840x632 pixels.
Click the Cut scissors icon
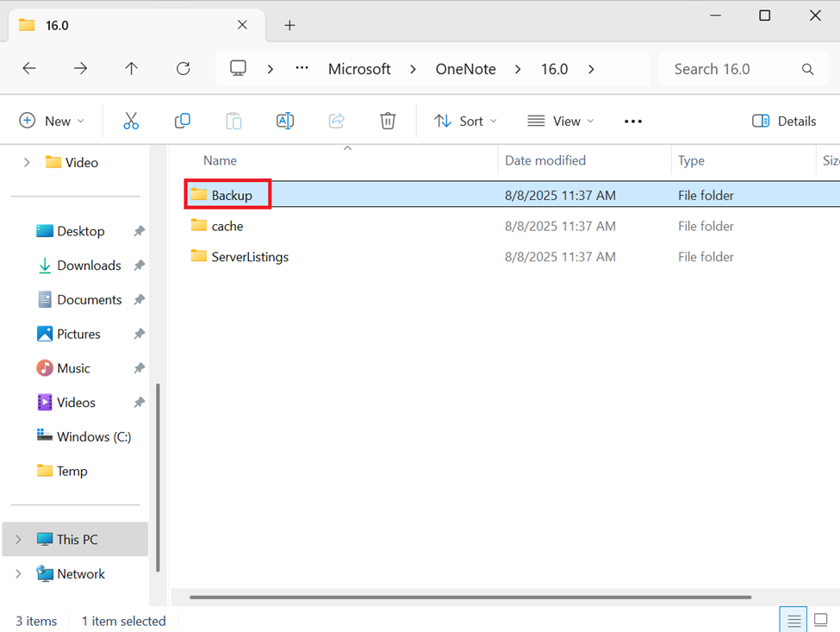coord(131,122)
